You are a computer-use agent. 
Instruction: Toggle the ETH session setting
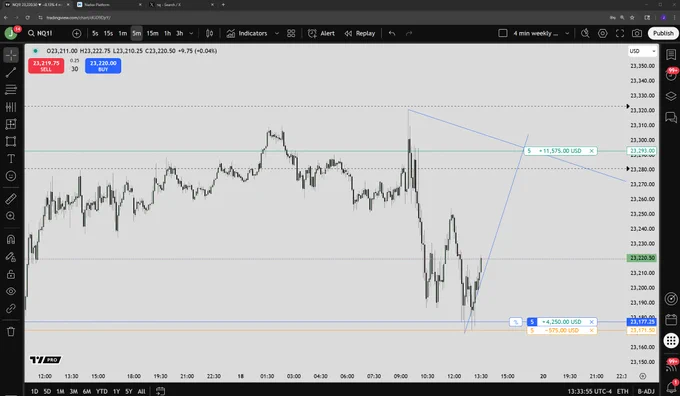pos(622,391)
